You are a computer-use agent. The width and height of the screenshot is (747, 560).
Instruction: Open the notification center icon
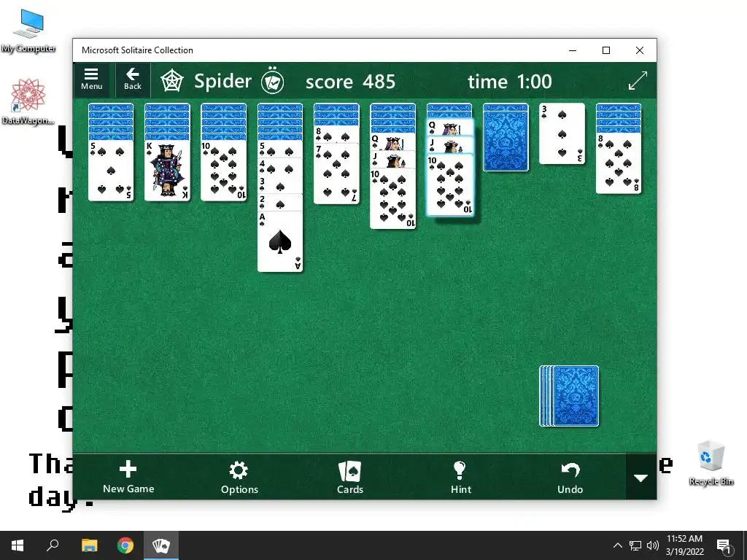pos(724,545)
